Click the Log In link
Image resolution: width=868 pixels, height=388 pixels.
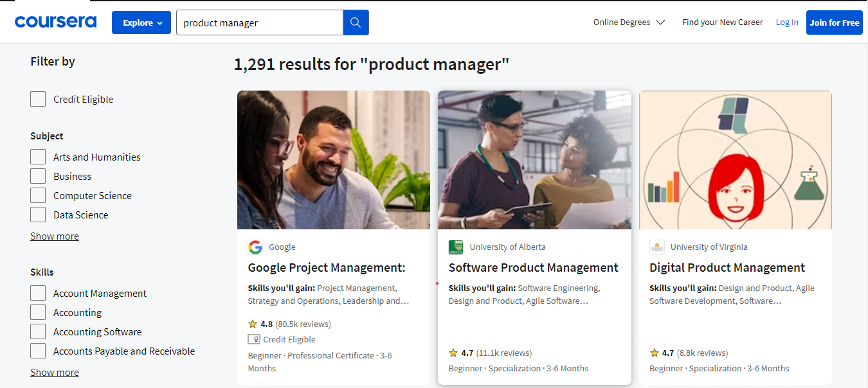coord(787,22)
